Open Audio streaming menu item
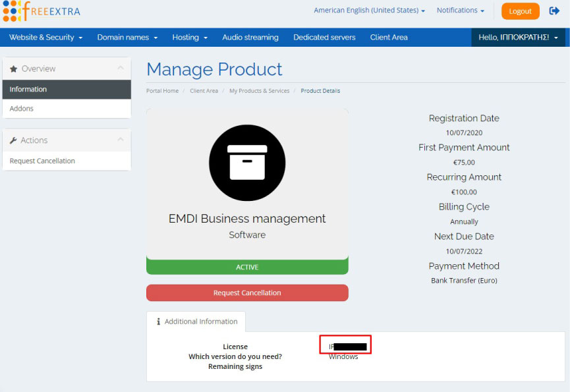Image resolution: width=570 pixels, height=392 pixels. pos(250,38)
